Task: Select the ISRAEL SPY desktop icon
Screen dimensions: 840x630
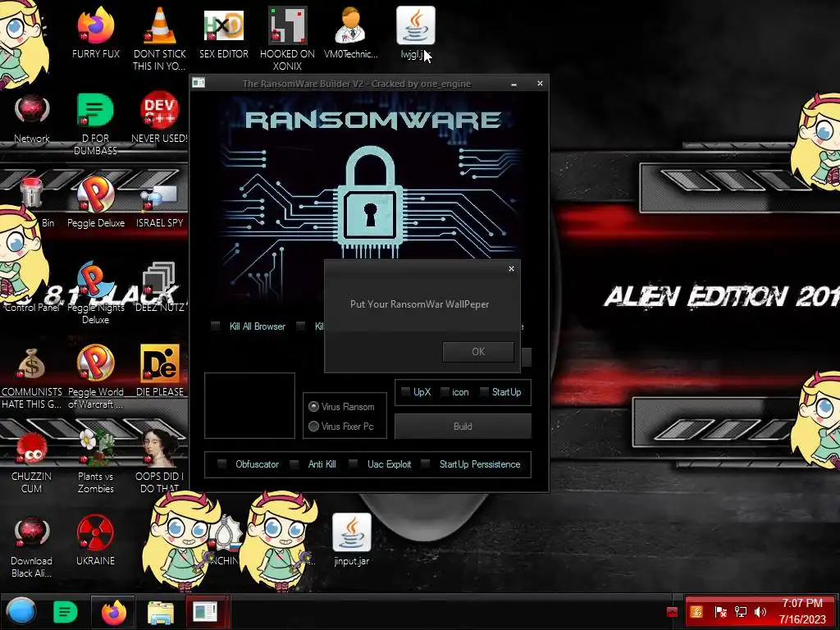Action: click(x=160, y=203)
